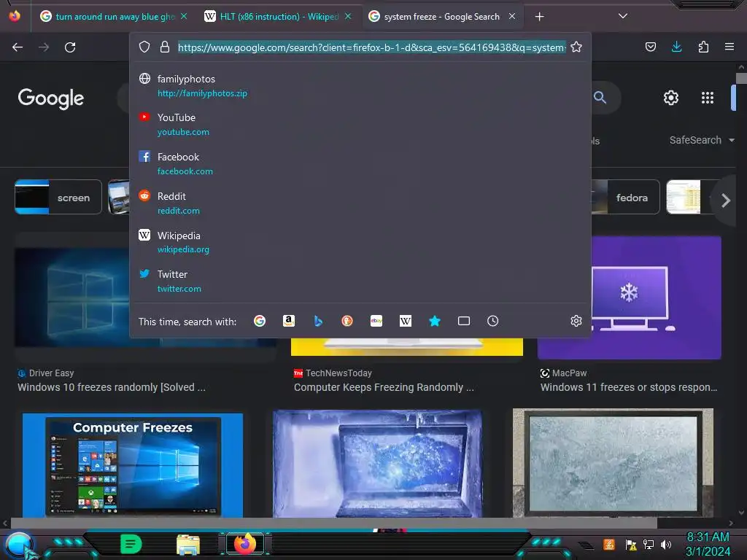Bookmark this page with the star
The width and height of the screenshot is (747, 560).
pos(576,47)
